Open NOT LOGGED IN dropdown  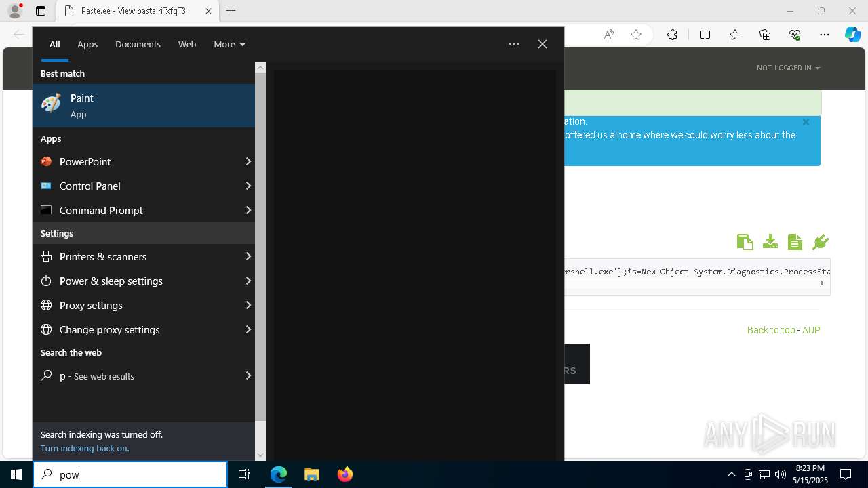coord(788,68)
